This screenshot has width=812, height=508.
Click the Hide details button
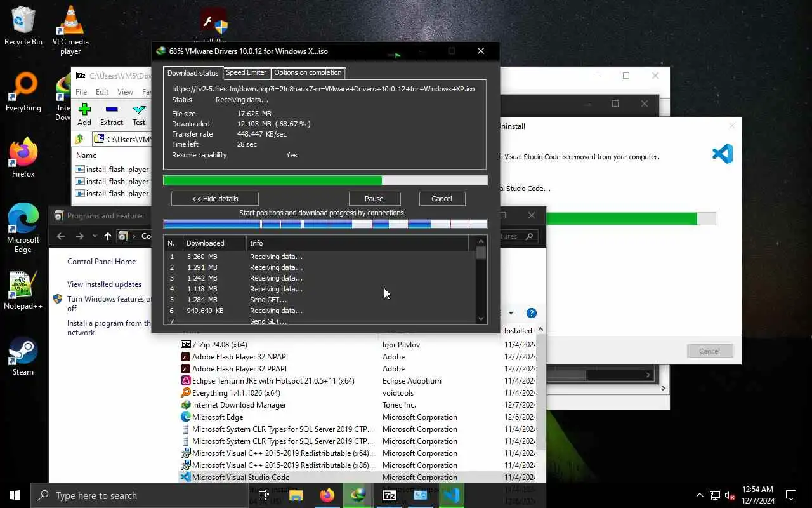[214, 199]
